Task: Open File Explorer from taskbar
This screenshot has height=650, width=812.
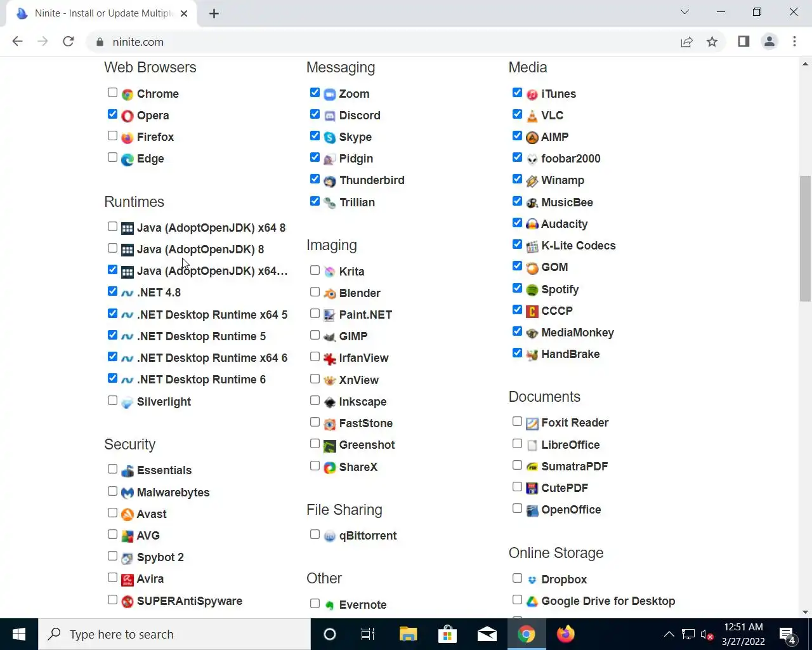Action: pos(408,634)
